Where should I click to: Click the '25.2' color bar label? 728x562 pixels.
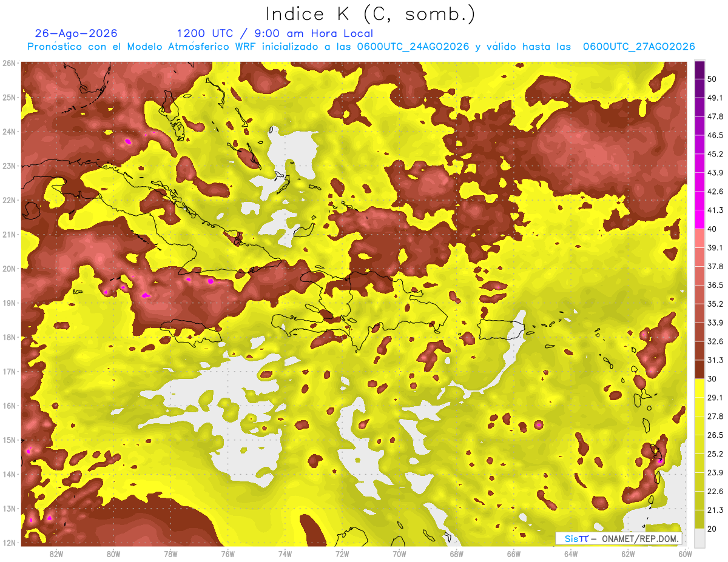[x=715, y=454]
